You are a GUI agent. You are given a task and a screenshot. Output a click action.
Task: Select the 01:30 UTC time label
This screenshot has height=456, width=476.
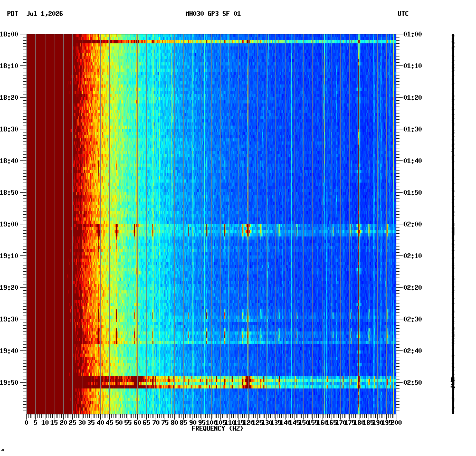(413, 129)
